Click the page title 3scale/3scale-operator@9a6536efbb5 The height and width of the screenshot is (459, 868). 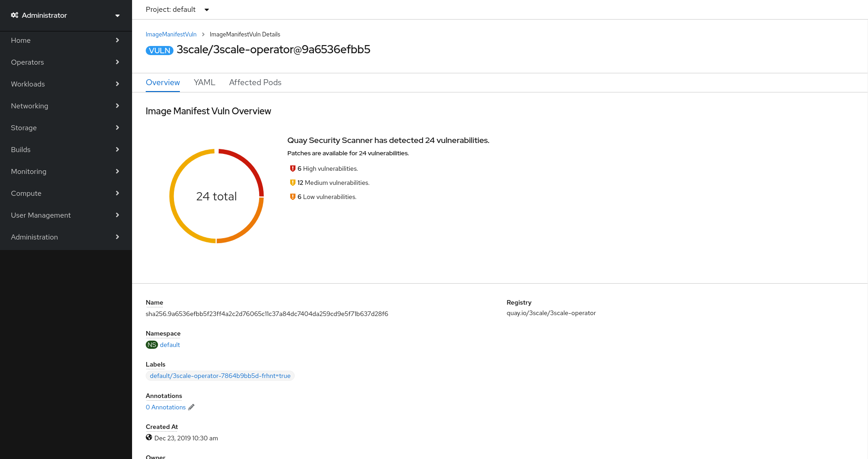(x=273, y=50)
